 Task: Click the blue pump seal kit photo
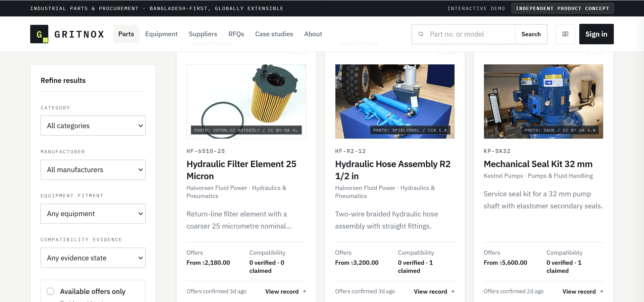[543, 101]
